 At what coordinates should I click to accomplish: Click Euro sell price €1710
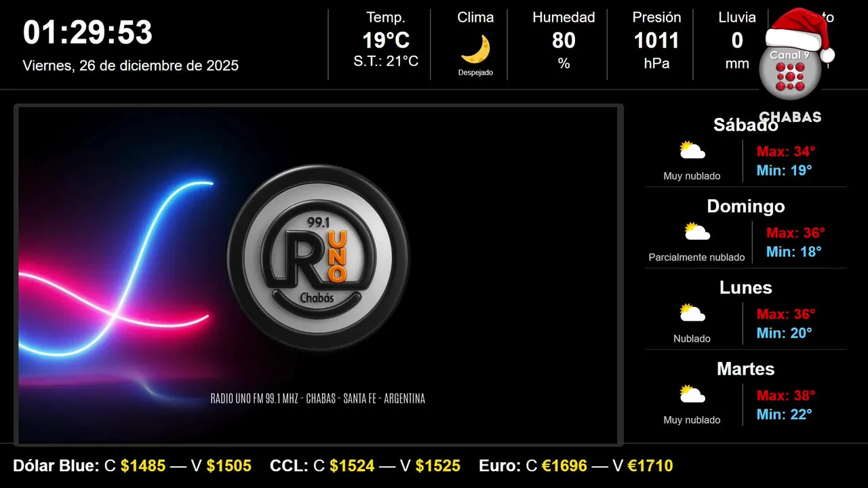click(650, 466)
